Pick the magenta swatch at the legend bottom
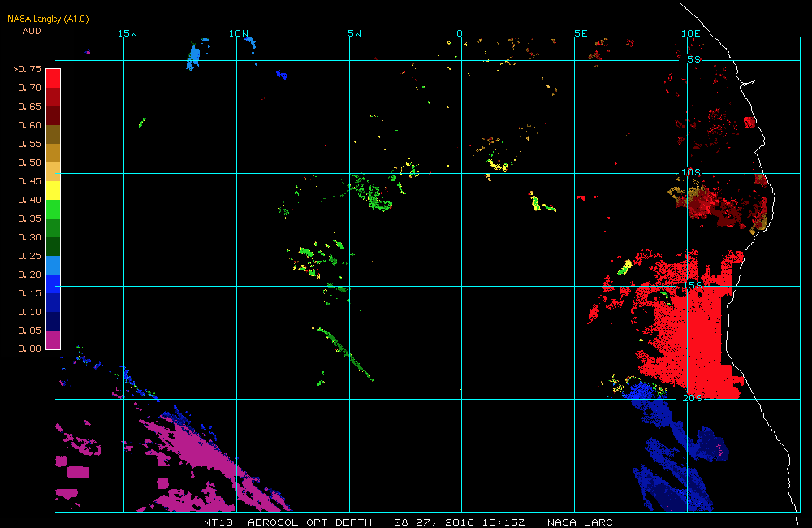The image size is (812, 528). (54, 340)
